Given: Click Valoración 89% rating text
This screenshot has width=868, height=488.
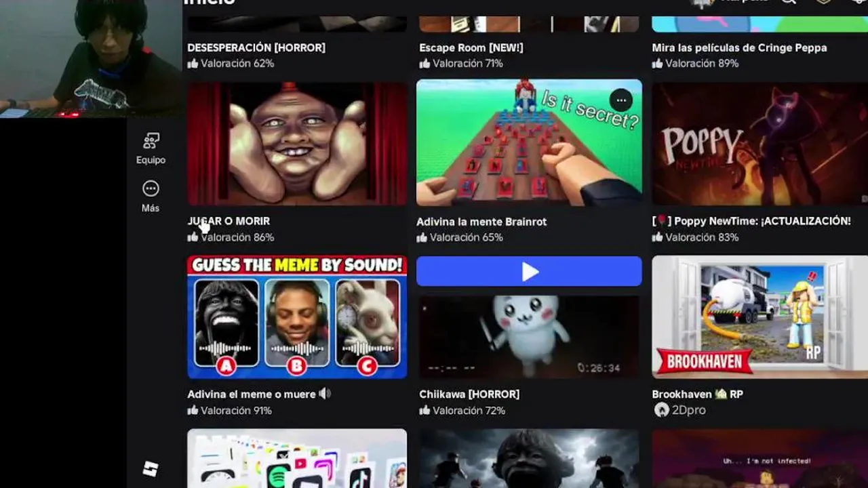Looking at the screenshot, I should 702,63.
